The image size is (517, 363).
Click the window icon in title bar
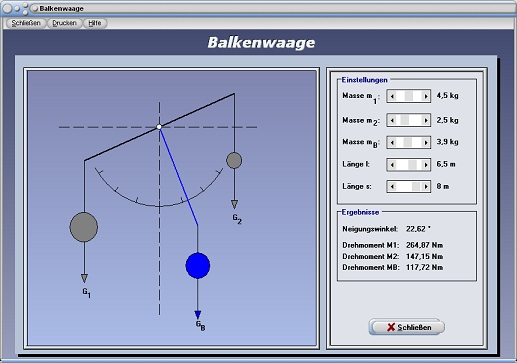click(x=35, y=9)
